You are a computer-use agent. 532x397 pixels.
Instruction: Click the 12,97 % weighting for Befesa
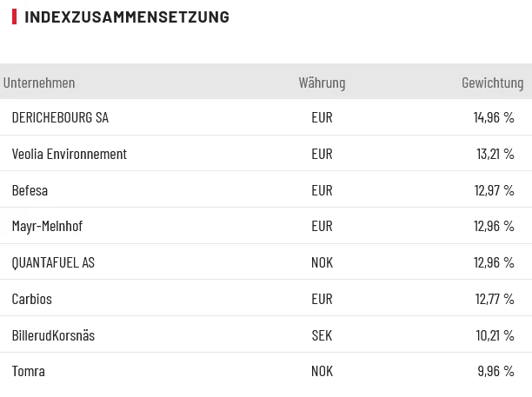(x=494, y=190)
